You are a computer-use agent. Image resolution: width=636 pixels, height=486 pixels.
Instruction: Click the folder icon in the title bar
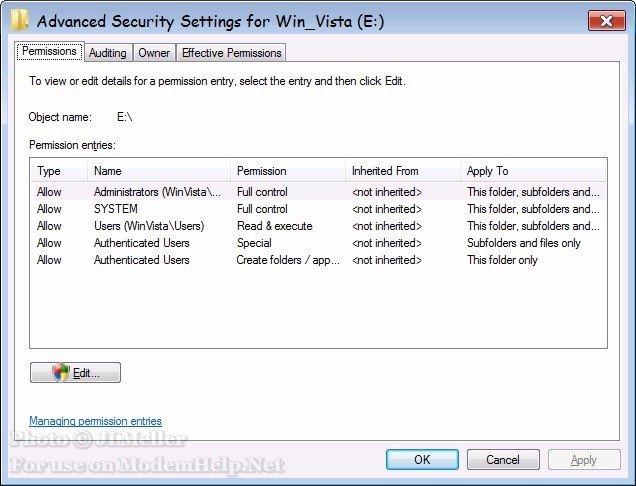pyautogui.click(x=21, y=19)
